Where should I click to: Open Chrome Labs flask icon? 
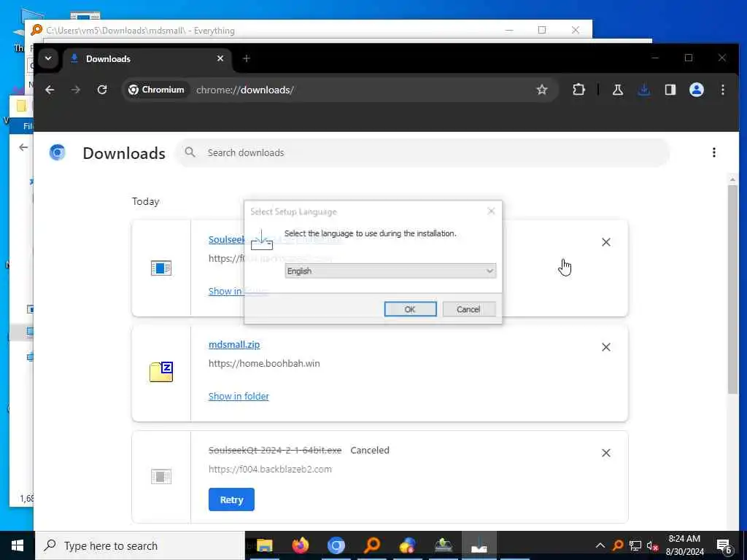click(x=618, y=90)
